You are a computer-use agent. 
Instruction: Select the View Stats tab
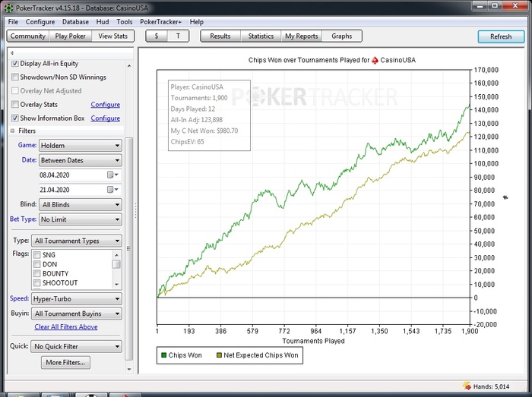[113, 36]
